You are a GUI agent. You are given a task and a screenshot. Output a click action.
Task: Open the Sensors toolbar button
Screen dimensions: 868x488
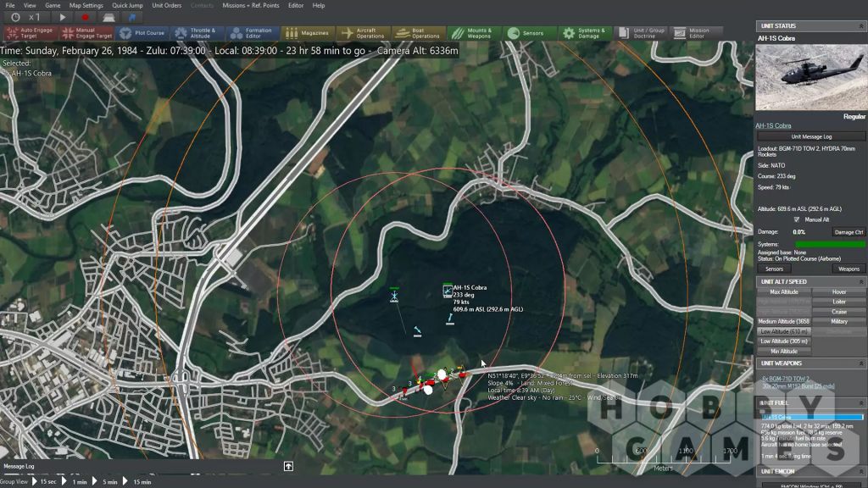point(530,33)
